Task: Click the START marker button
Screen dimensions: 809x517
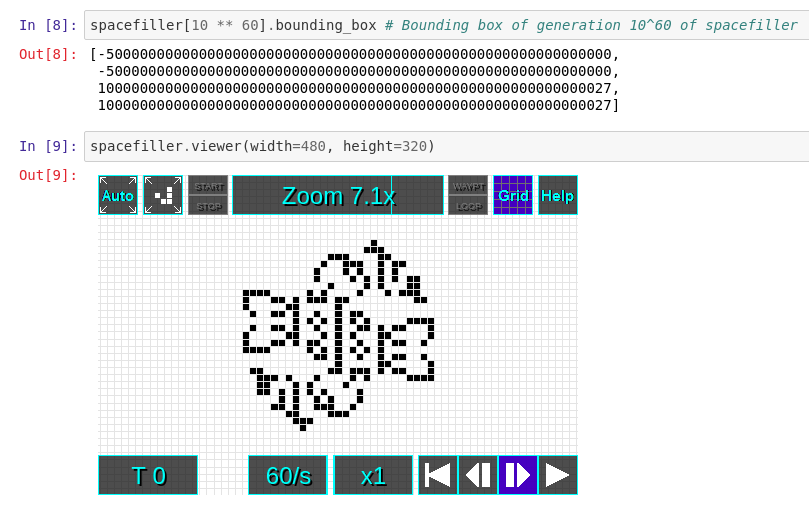Action: (x=208, y=186)
